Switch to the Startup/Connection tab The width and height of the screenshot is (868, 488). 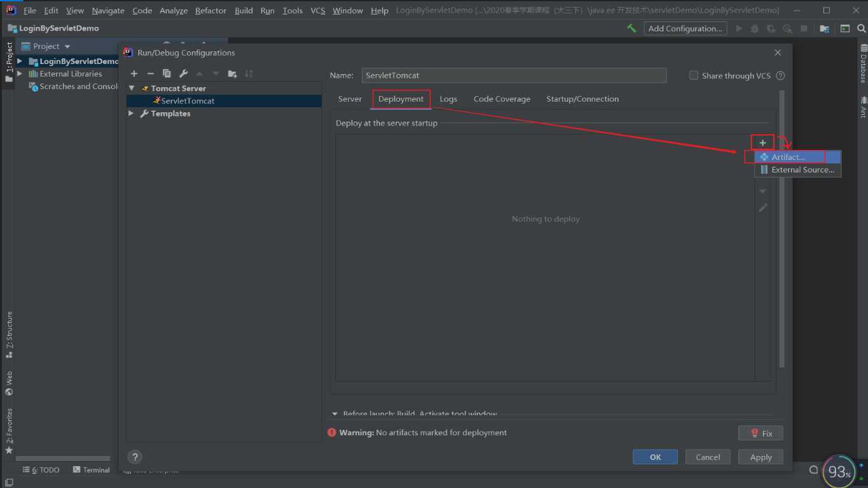583,99
